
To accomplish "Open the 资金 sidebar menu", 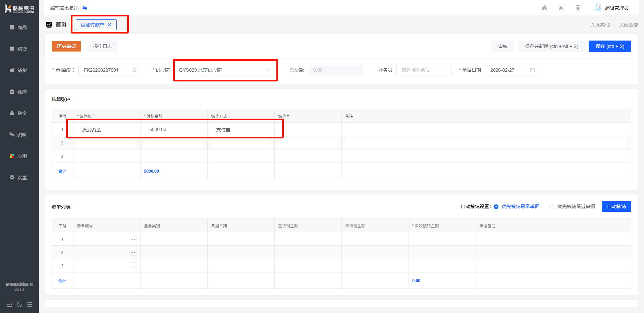I will (19, 113).
